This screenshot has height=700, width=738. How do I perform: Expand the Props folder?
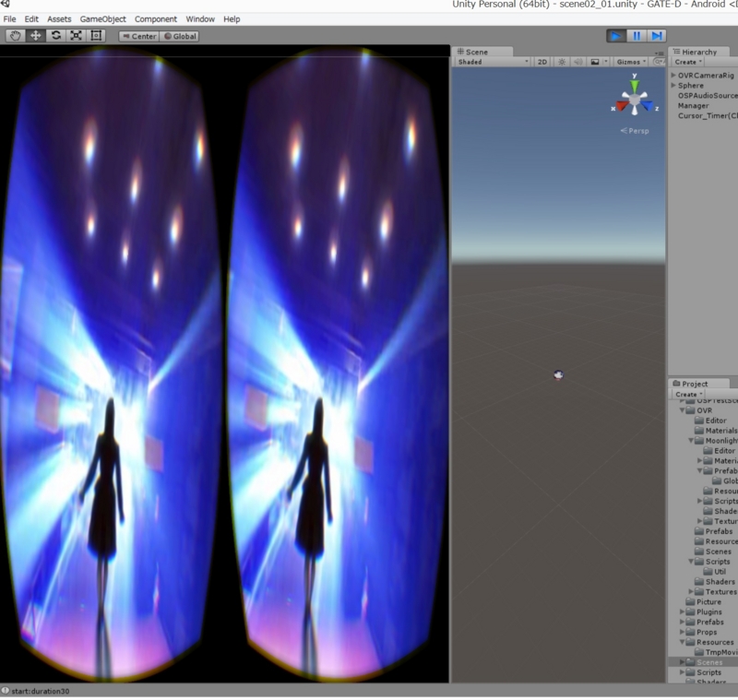682,632
